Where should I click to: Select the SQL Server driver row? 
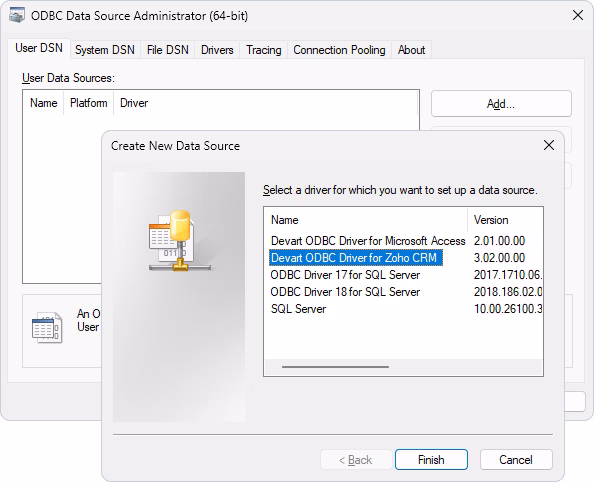[299, 309]
